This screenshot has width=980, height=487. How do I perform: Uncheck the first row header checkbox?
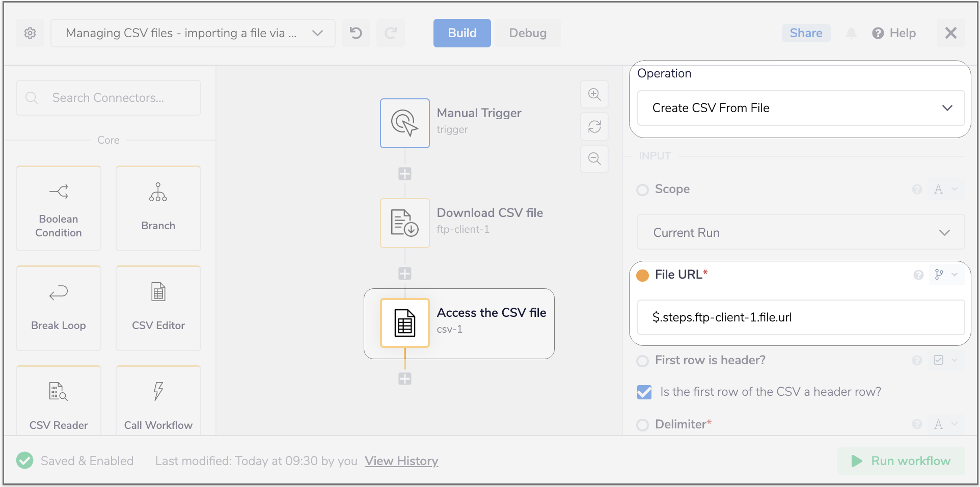click(644, 392)
